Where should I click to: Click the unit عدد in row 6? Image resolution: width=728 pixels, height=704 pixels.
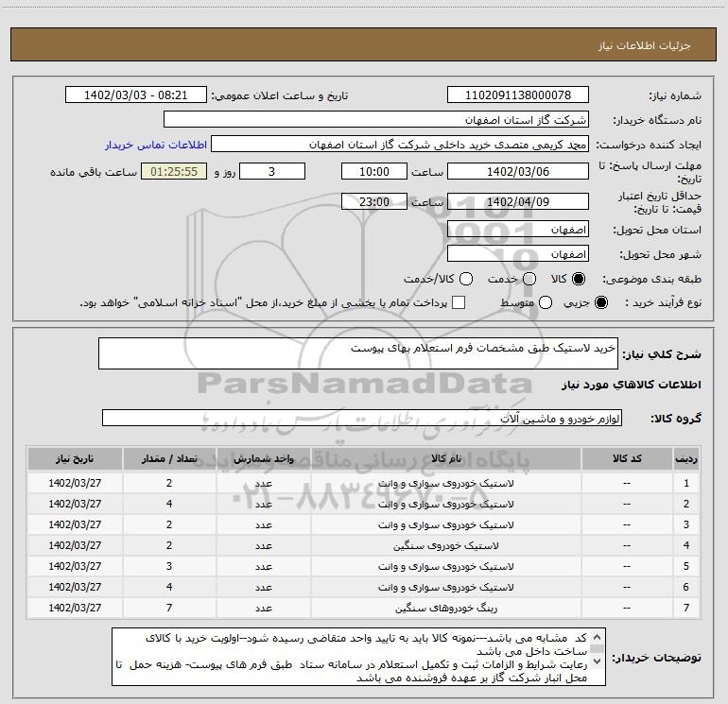pos(263,587)
